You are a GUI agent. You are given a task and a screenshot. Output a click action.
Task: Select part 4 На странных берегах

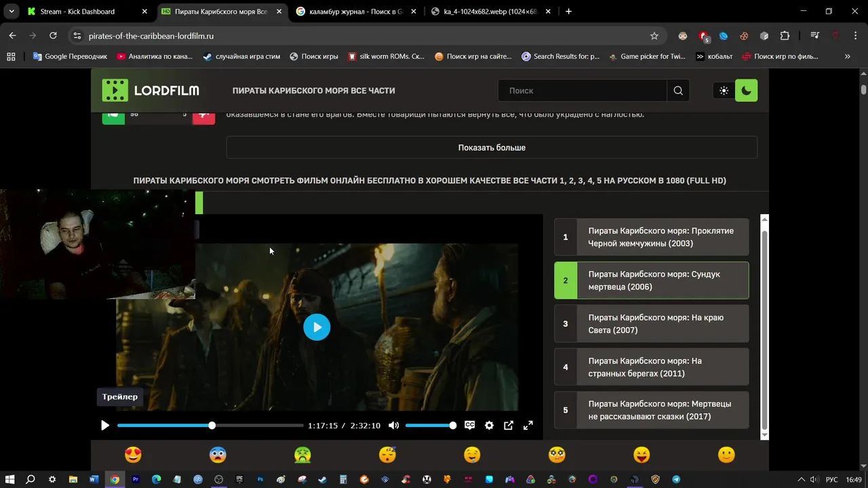(x=652, y=367)
